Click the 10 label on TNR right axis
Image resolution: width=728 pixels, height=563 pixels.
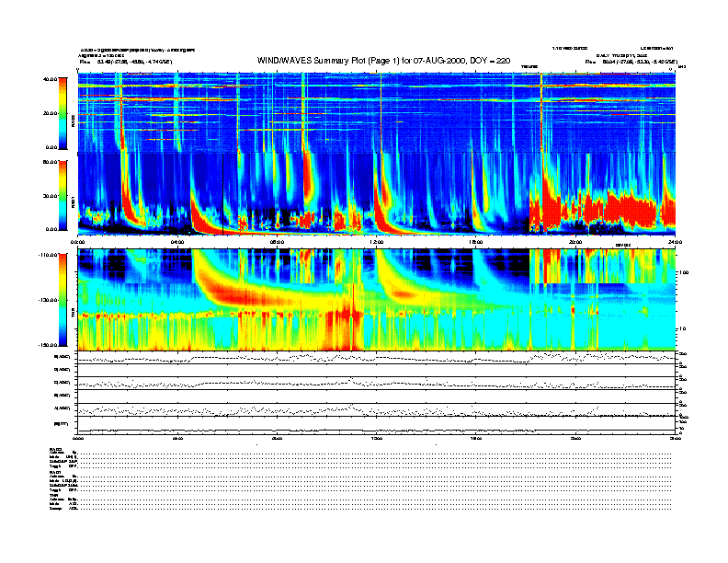683,328
